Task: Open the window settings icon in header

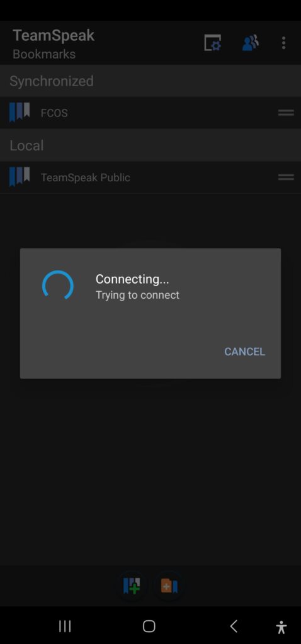Action: point(213,43)
